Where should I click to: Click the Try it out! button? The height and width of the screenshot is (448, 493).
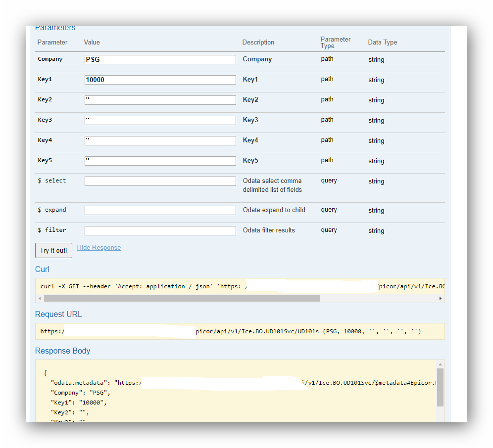click(53, 250)
